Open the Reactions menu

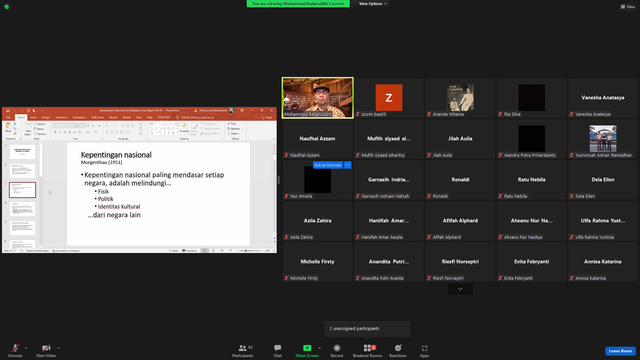tap(398, 350)
